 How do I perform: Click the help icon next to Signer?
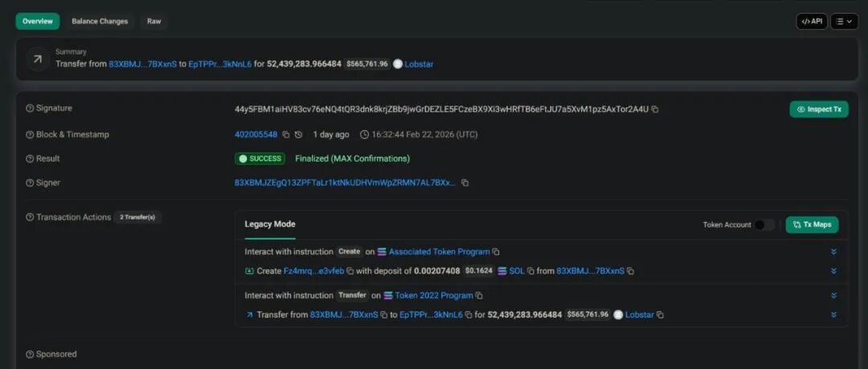pos(30,182)
